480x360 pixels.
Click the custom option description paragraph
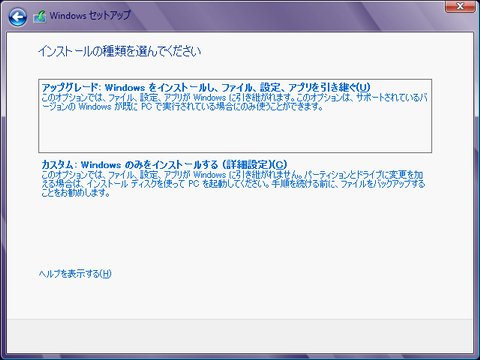(233, 184)
